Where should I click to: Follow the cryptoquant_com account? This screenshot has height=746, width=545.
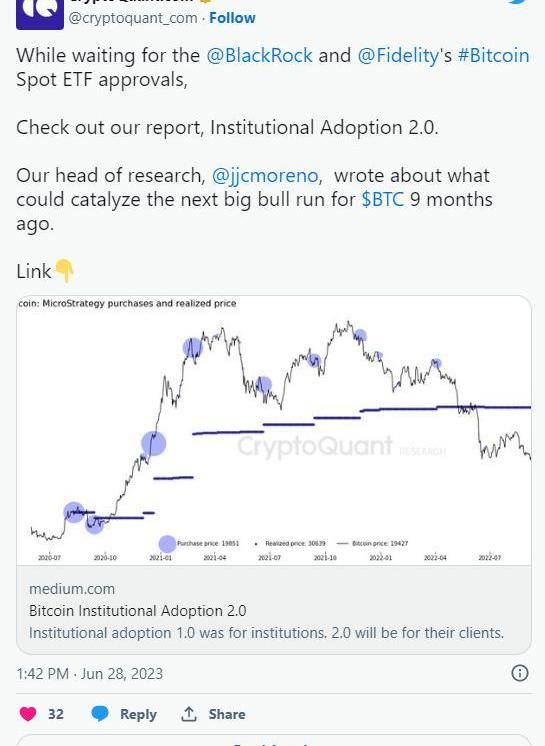tap(232, 18)
